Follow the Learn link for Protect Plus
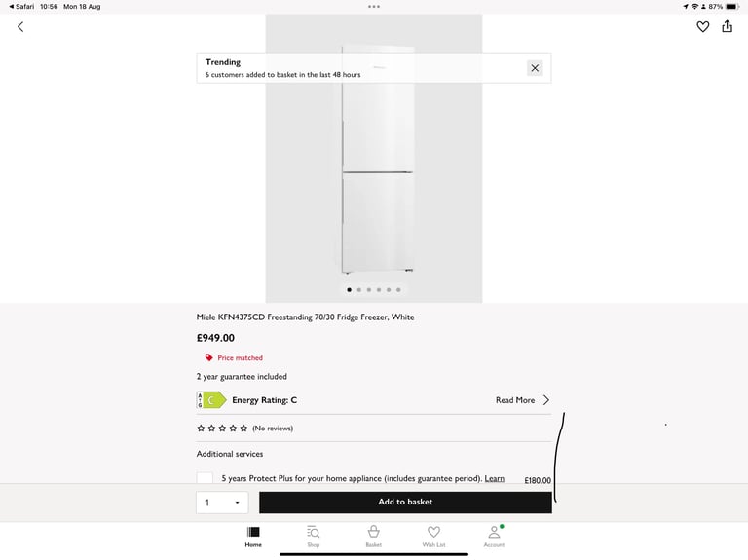748x560 pixels. (494, 478)
